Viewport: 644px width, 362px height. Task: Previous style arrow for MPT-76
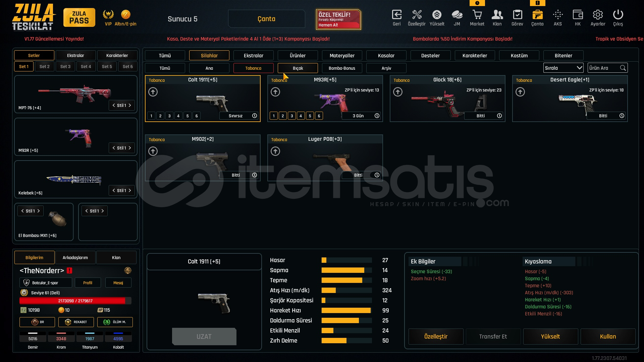click(x=114, y=105)
